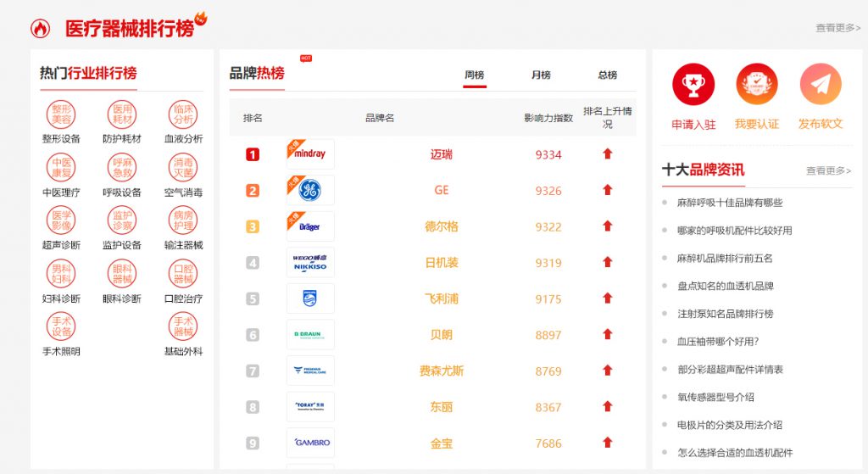This screenshot has width=868, height=474.
Task: Click the Dräger brand logo
Action: pyautogui.click(x=310, y=226)
